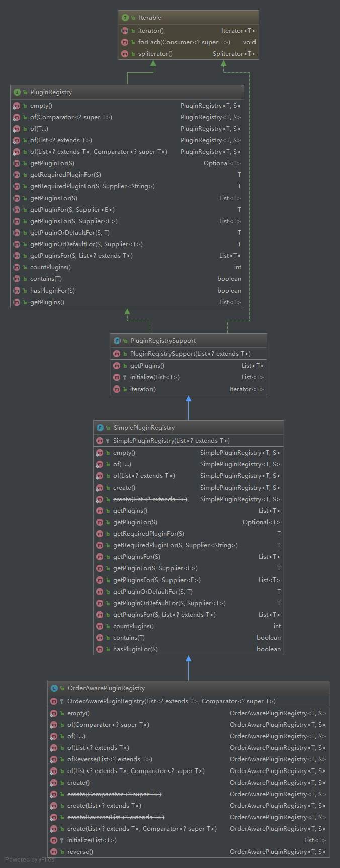Click the method icon beside spliterator()

pos(125,54)
